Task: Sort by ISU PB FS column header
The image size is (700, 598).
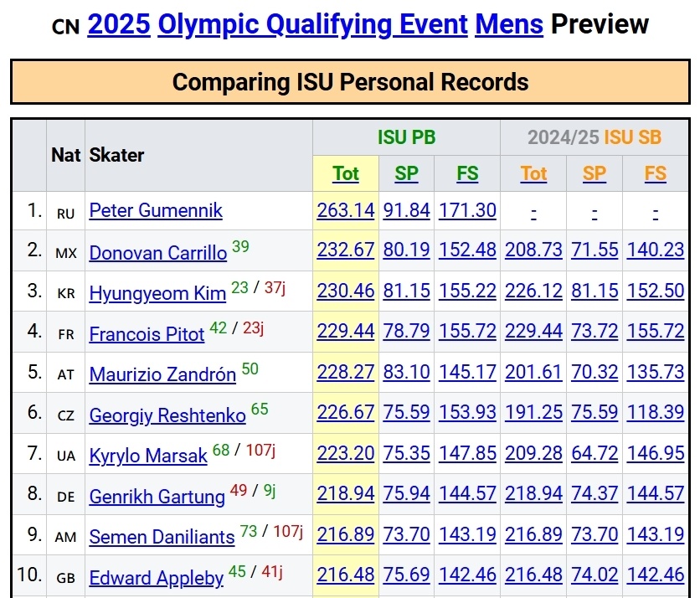Action: coord(467,173)
